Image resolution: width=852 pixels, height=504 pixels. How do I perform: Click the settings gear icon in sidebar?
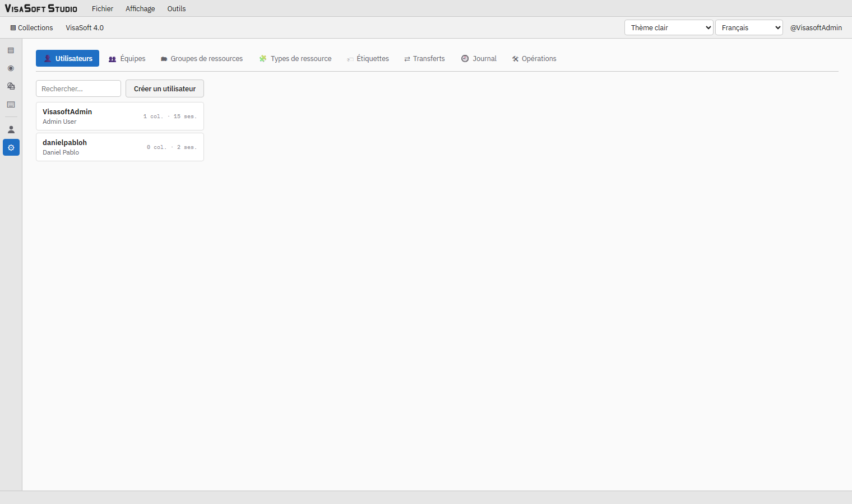pos(11,147)
